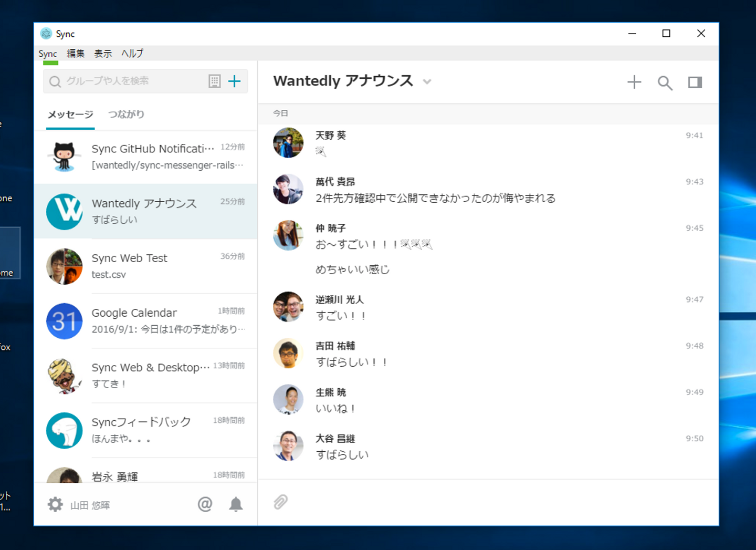Viewport: 756px width, 550px height.
Task: Open the Sync menu
Action: 48,54
